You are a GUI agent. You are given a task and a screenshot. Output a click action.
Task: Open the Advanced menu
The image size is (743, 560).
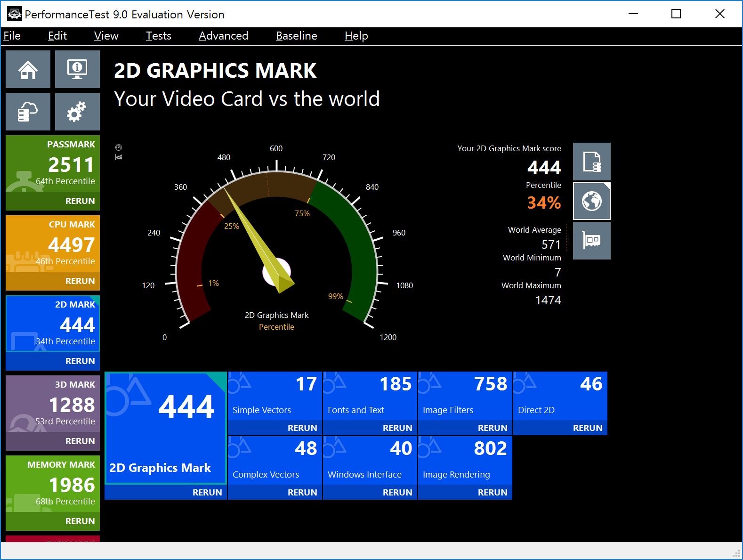[223, 36]
